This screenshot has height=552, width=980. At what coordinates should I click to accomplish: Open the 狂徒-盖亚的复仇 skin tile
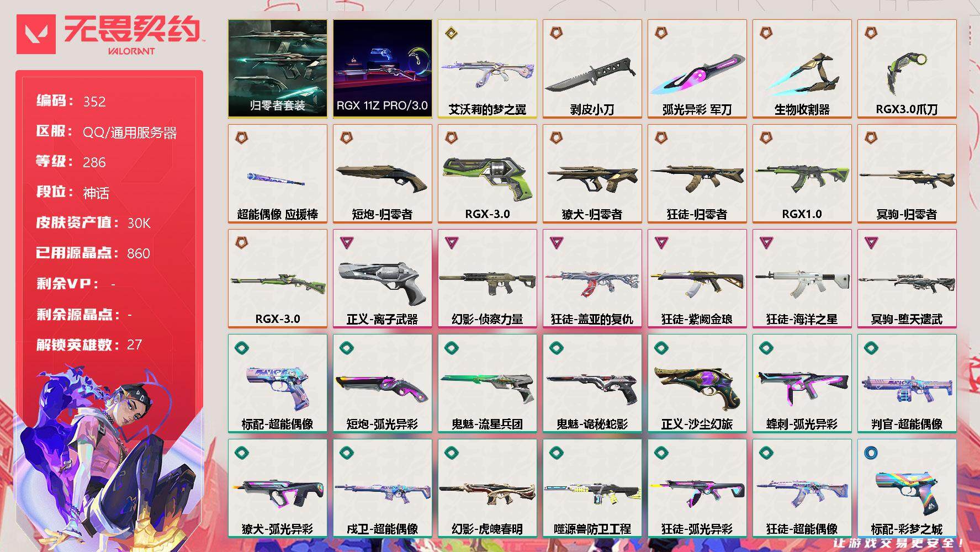[592, 278]
